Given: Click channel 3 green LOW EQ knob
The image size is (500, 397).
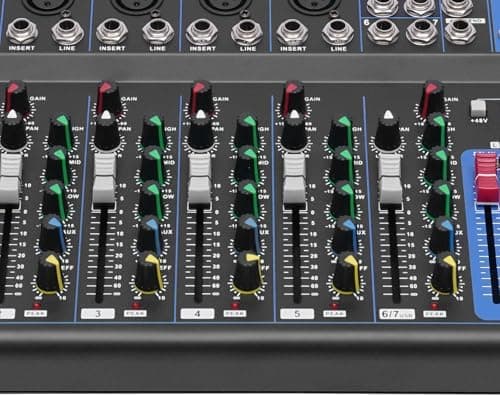Looking at the screenshot, I should point(151,200).
